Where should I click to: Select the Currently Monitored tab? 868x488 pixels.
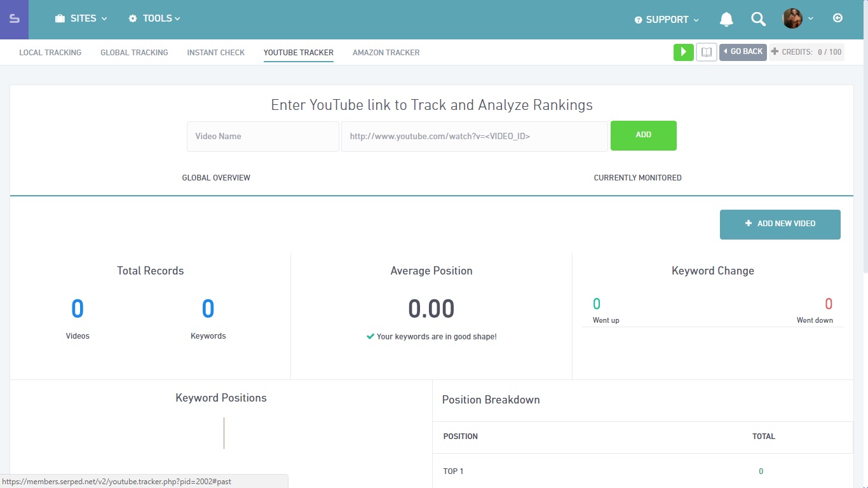pos(637,178)
